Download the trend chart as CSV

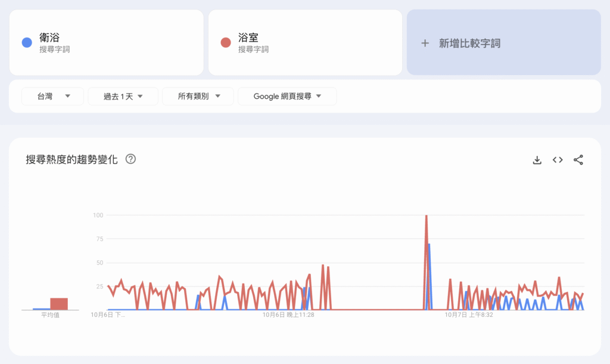pyautogui.click(x=537, y=160)
